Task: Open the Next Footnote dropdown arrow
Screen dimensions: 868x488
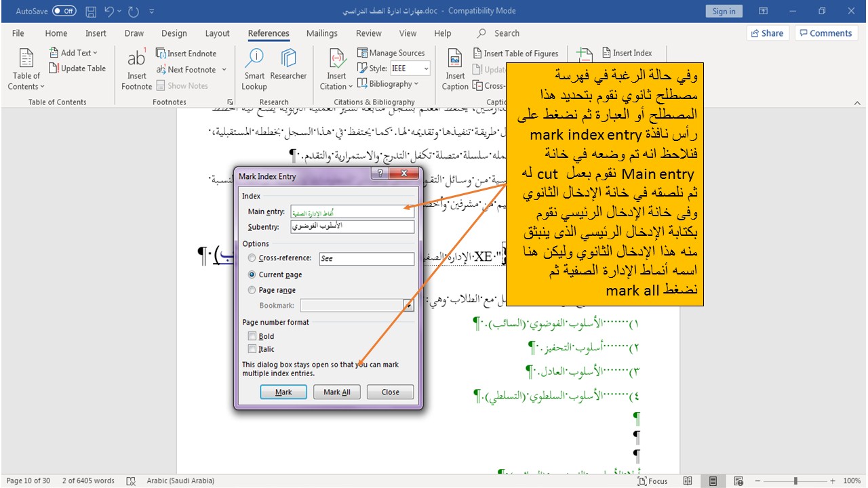Action: (224, 70)
